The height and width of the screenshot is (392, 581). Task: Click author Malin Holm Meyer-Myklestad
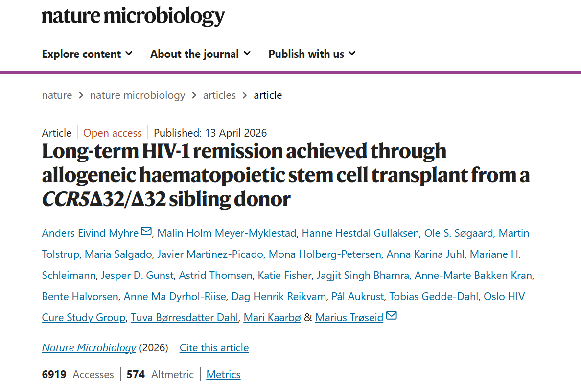point(227,233)
